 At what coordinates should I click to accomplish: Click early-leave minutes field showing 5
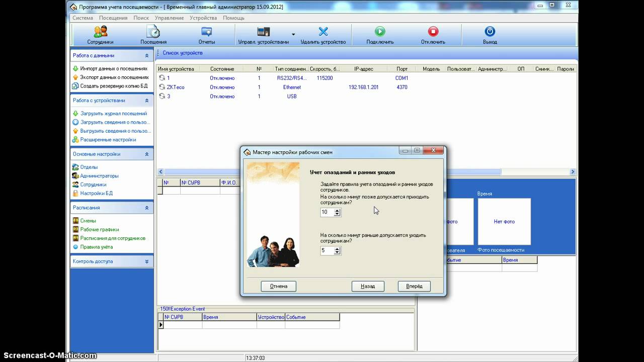coord(327,250)
